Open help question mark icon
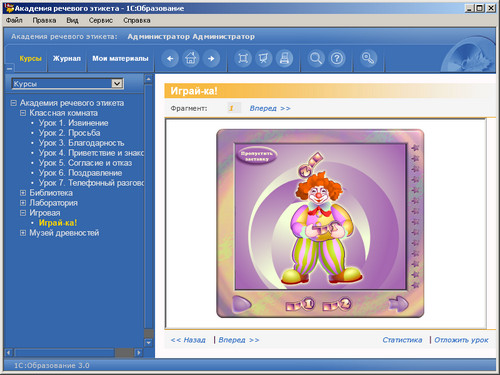The image size is (500, 375). [x=337, y=59]
